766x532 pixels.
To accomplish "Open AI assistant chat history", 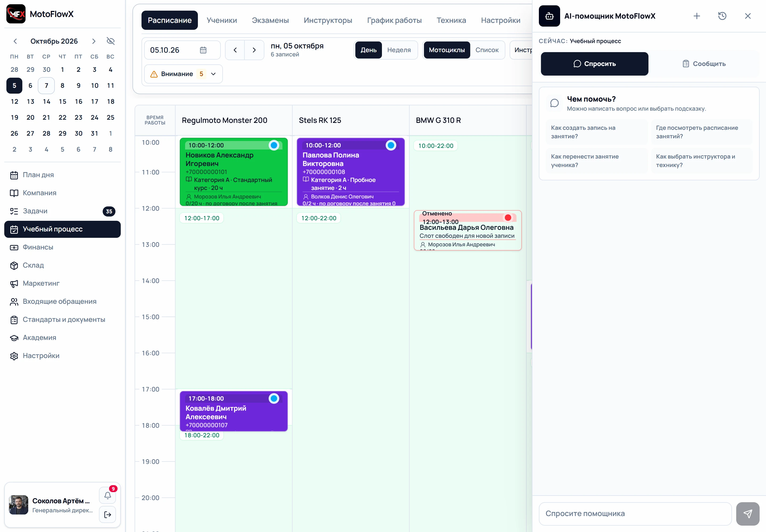I will [722, 16].
